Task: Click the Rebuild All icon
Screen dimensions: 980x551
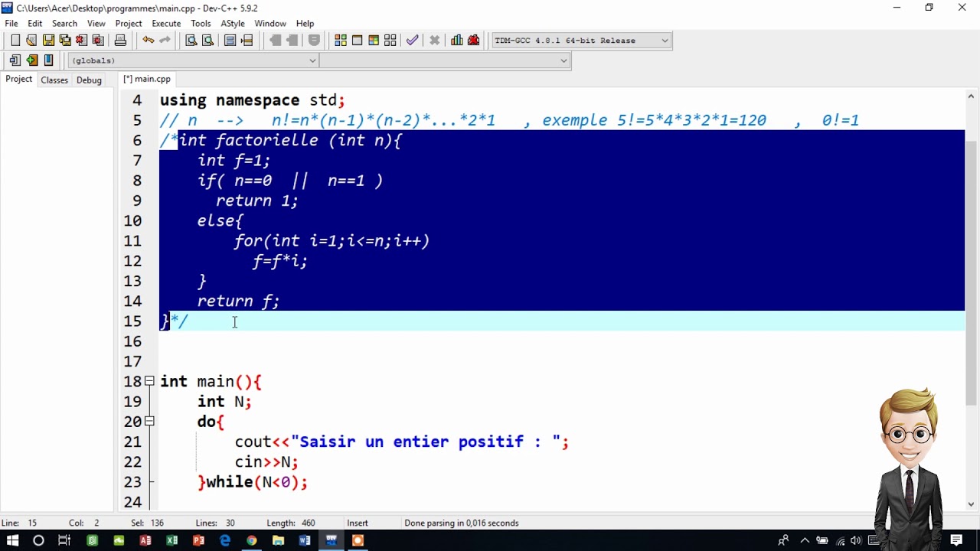Action: [390, 41]
